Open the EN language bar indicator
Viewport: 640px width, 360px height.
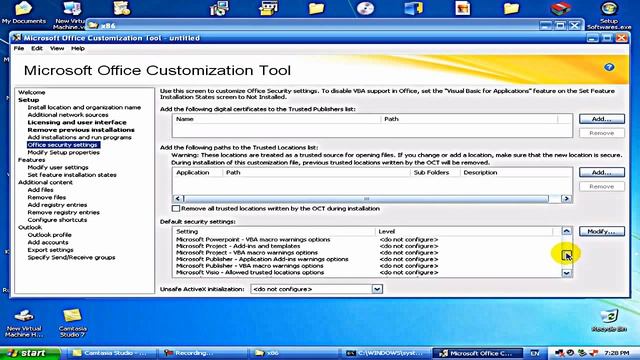(x=535, y=353)
